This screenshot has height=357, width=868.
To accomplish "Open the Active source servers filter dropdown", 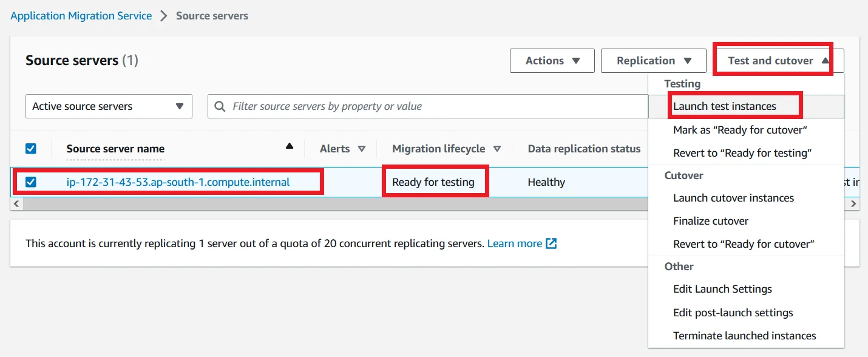I will [x=109, y=106].
